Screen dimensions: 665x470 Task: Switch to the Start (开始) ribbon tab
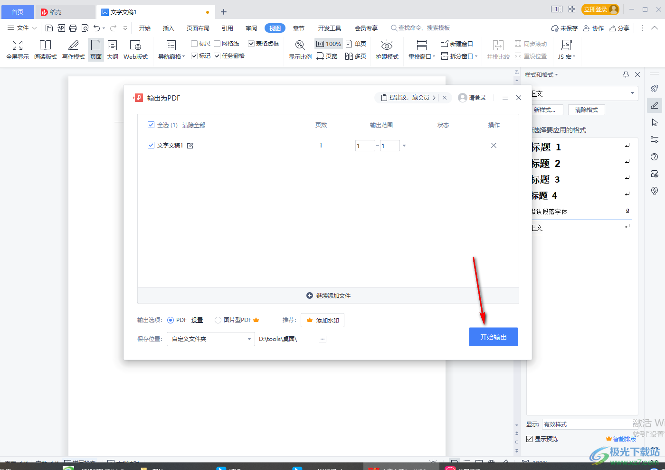pos(144,28)
